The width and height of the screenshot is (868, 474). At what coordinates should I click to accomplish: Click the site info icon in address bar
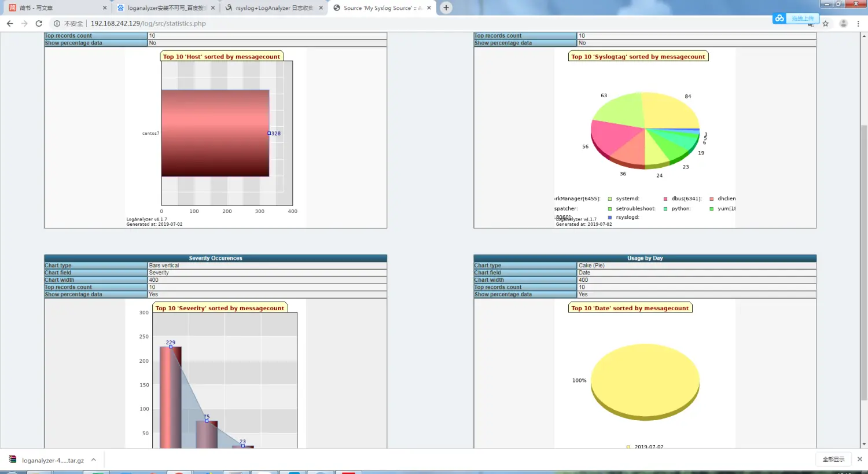click(x=57, y=24)
